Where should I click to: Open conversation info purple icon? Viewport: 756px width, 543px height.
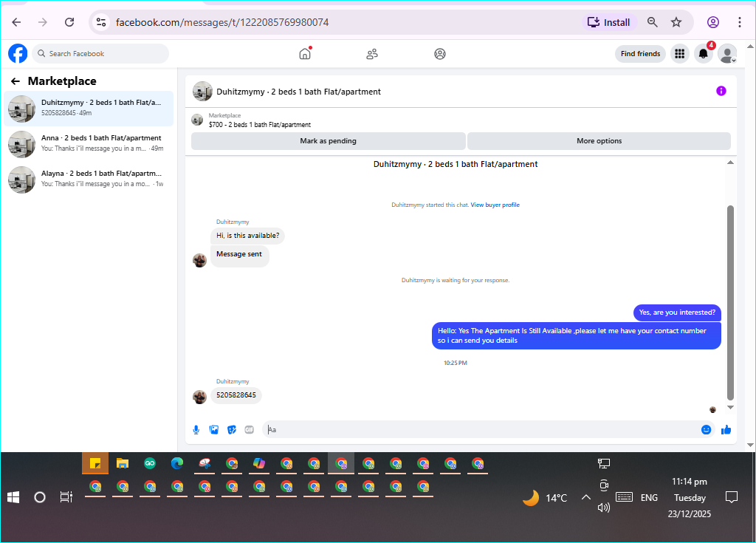click(x=721, y=91)
